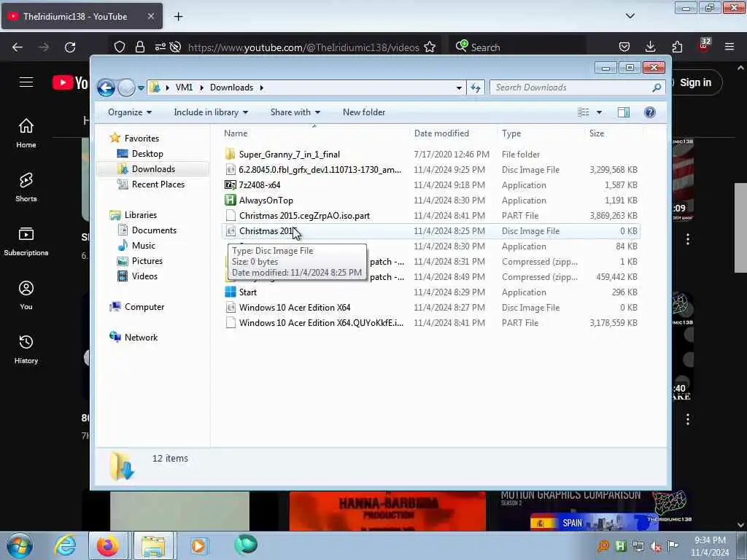Sort files by Type column
747x560 pixels.
[x=541, y=134]
